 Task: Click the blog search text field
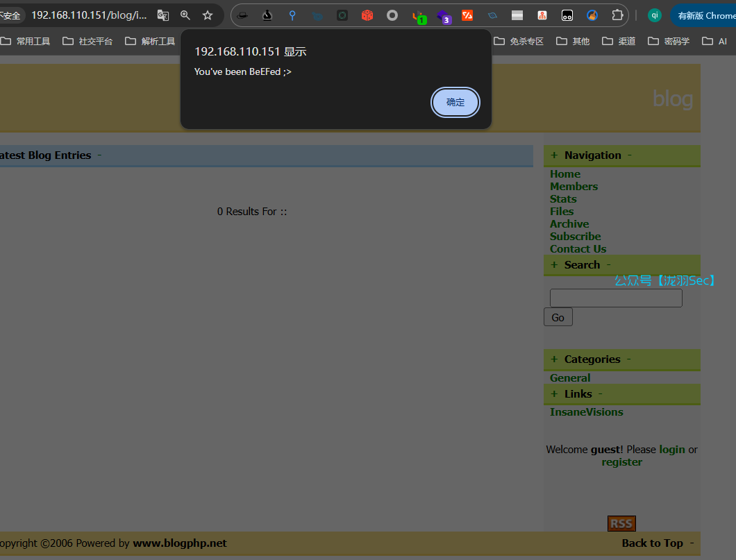[x=616, y=298]
